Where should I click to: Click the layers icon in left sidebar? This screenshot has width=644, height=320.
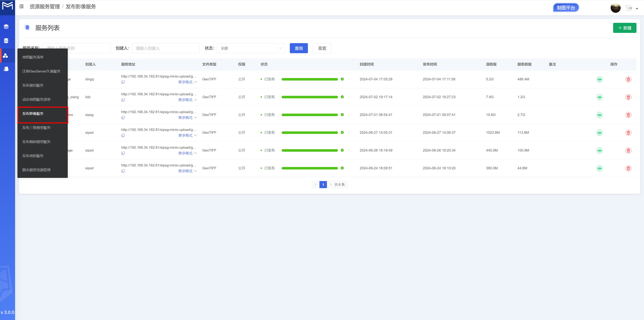pyautogui.click(x=6, y=27)
